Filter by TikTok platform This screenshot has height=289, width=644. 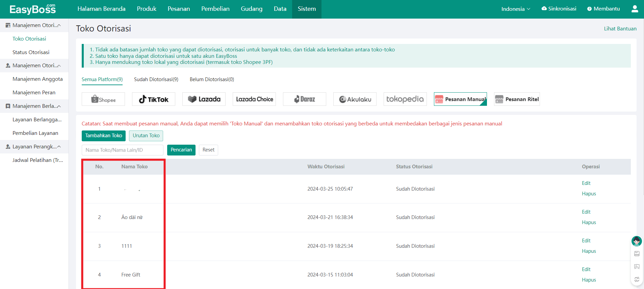pyautogui.click(x=154, y=99)
